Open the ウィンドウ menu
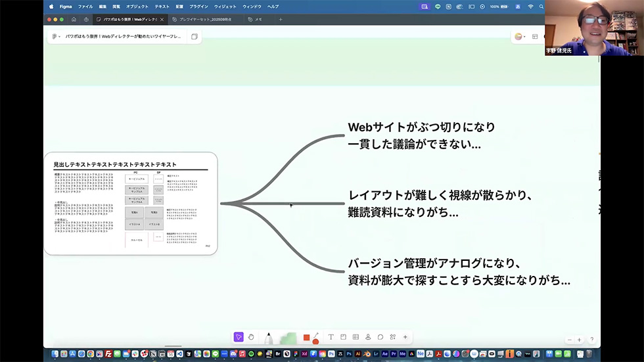Image resolution: width=644 pixels, height=362 pixels. tap(252, 7)
